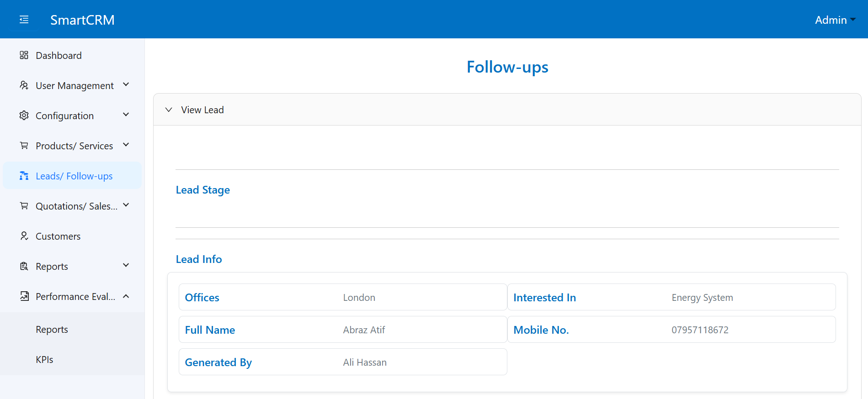Image resolution: width=868 pixels, height=399 pixels.
Task: Open the Quotations/ Sales menu item
Action: (72, 206)
